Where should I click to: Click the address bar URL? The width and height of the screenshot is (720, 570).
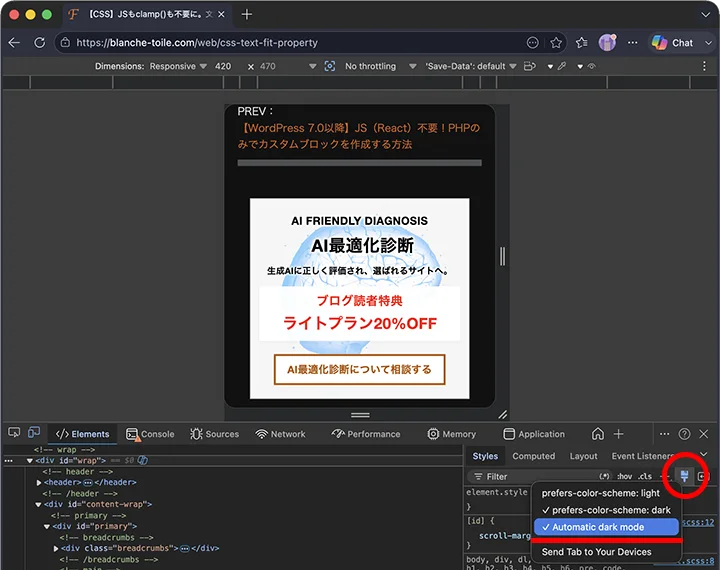coord(197,43)
